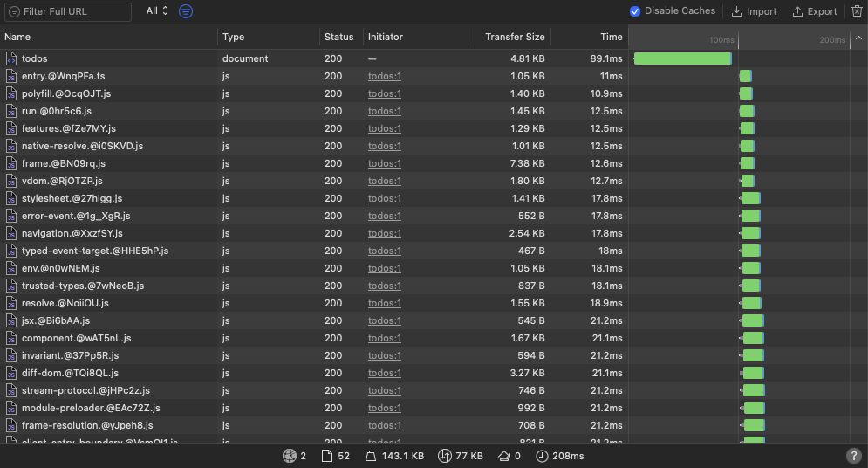Click the 200ms timeline ruler marker
This screenshot has width=868, height=468.
coord(832,40)
